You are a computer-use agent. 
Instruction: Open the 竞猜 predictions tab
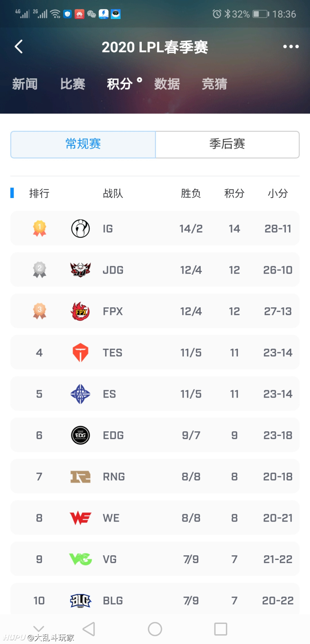(x=214, y=84)
